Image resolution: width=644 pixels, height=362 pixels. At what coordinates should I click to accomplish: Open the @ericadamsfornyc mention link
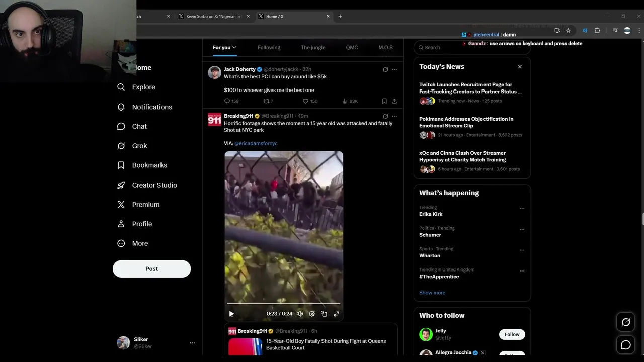click(256, 143)
